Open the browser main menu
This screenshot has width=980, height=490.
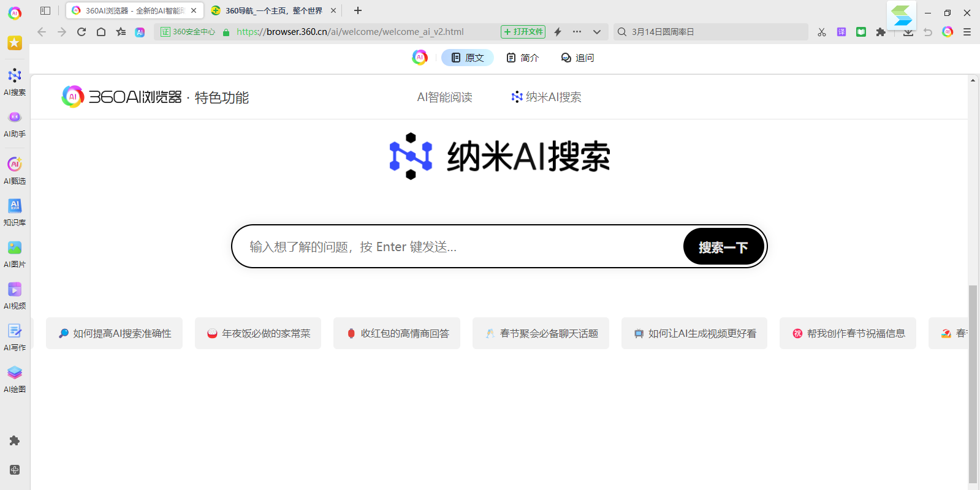click(x=967, y=32)
